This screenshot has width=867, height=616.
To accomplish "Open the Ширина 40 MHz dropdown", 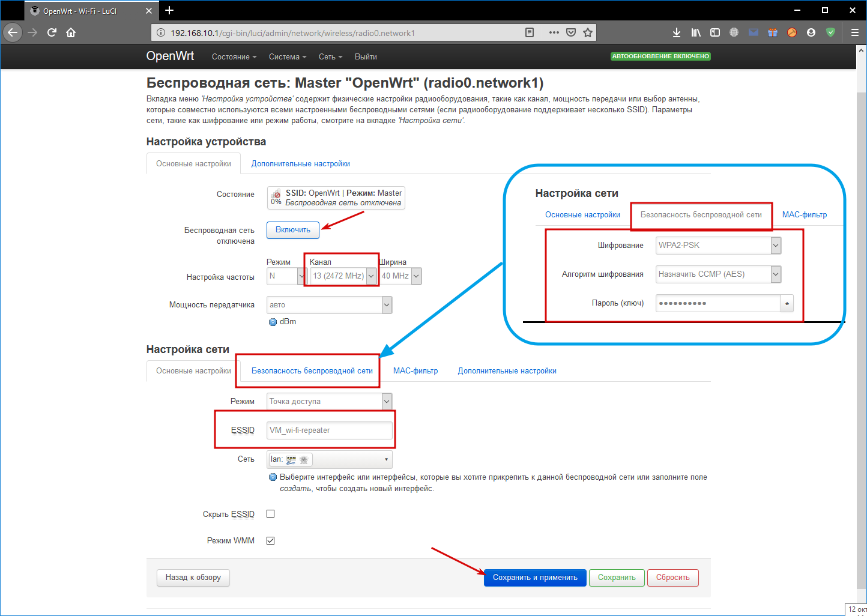I will click(x=400, y=276).
